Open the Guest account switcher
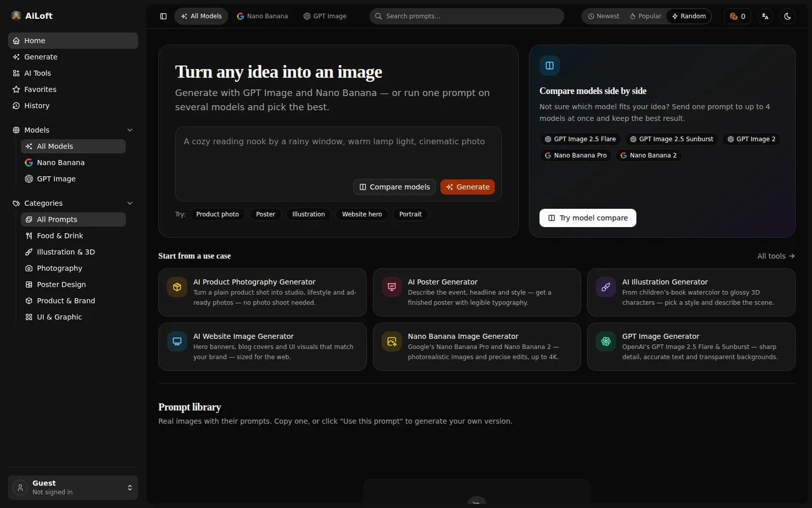Image resolution: width=812 pixels, height=508 pixels. point(73,488)
